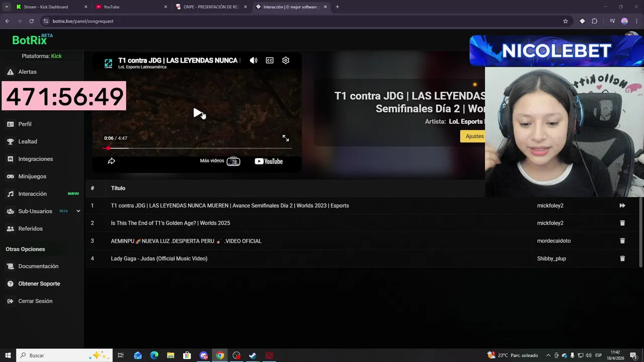
Task: Click requester name mordecaidoto
Action: 554,241
